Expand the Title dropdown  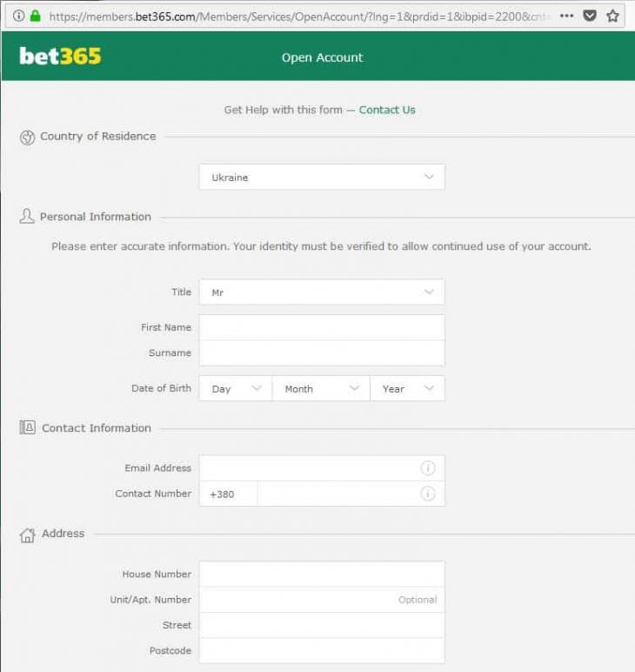(322, 292)
